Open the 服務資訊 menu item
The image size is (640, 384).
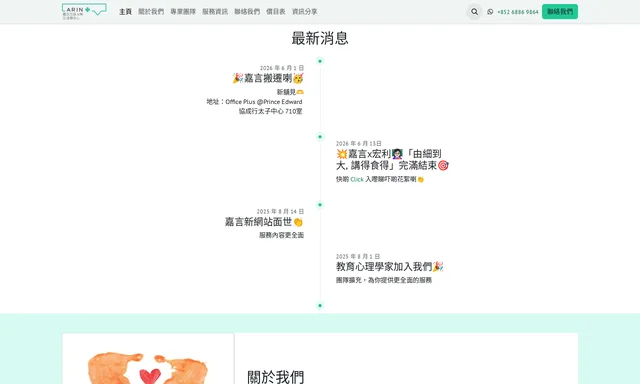tap(215, 12)
